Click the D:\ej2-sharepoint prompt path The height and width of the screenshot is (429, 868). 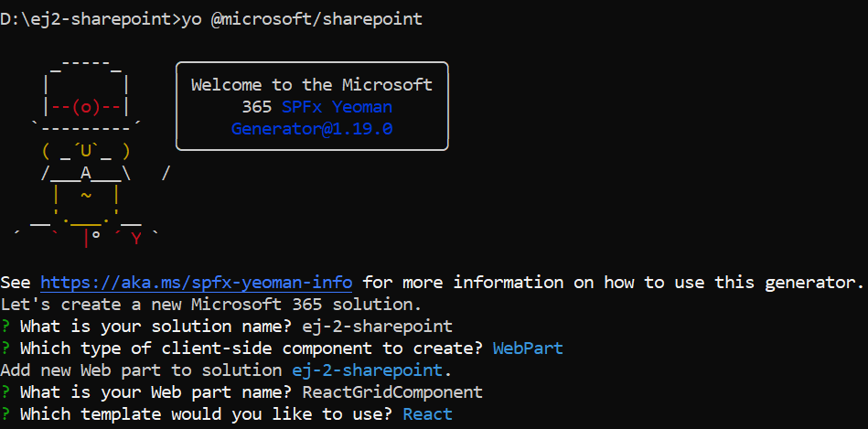[x=86, y=19]
